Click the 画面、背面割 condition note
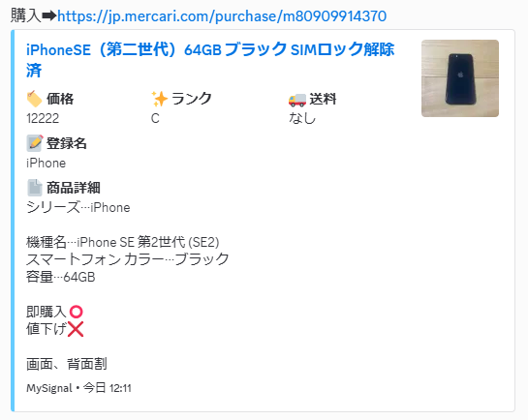528x420 pixels. (x=67, y=364)
